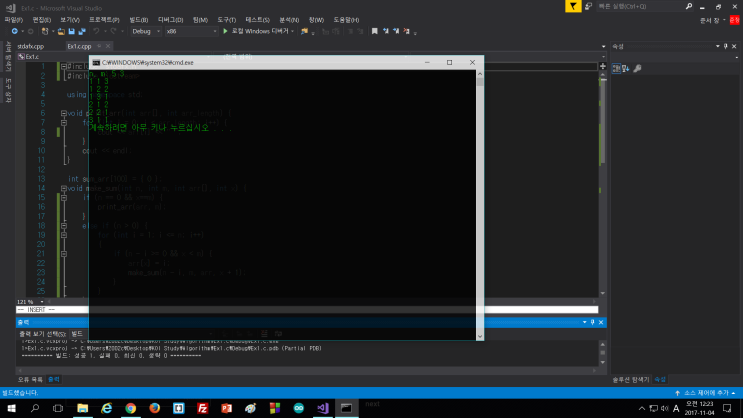Open the 창(W) menu
Image resolution: width=743 pixels, height=418 pixels.
316,20
